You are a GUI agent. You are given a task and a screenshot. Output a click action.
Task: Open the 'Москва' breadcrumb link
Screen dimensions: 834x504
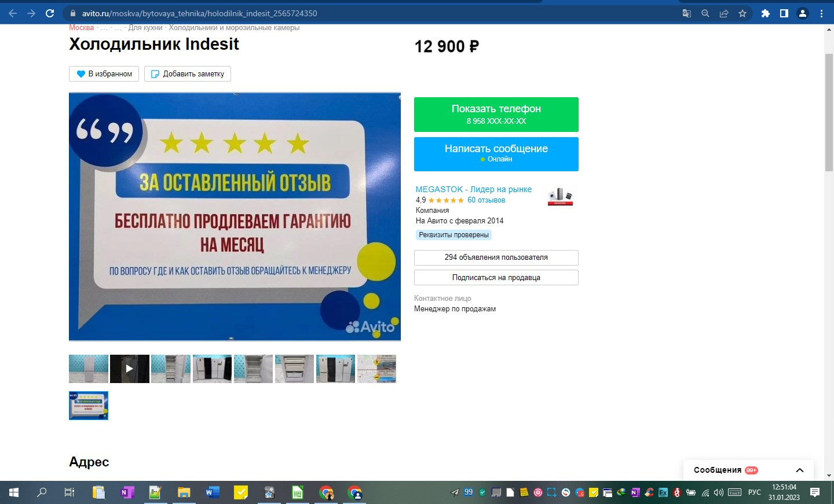click(82, 28)
